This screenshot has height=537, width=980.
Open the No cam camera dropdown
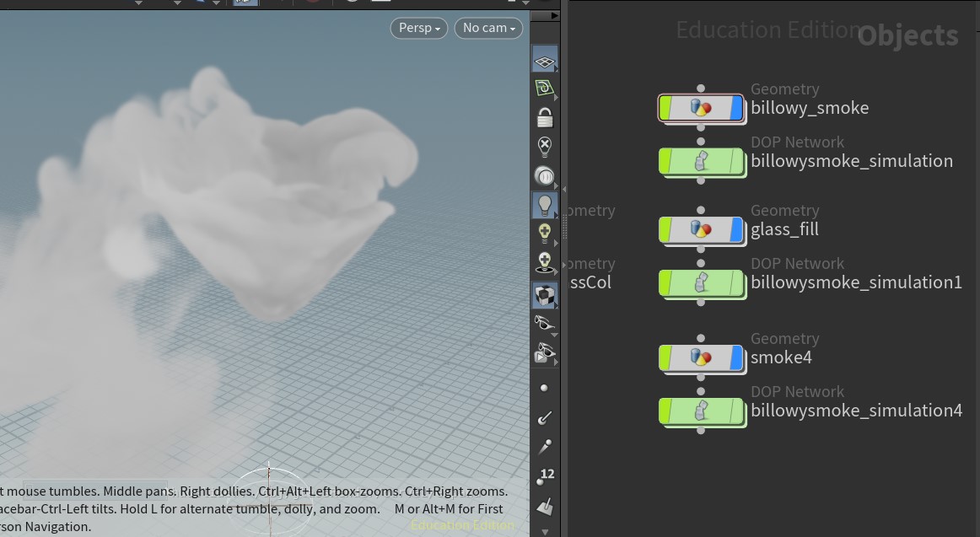point(488,28)
